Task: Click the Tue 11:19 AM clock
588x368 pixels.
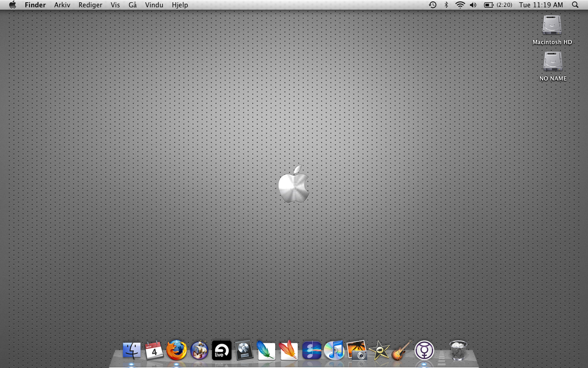Action: 541,5
